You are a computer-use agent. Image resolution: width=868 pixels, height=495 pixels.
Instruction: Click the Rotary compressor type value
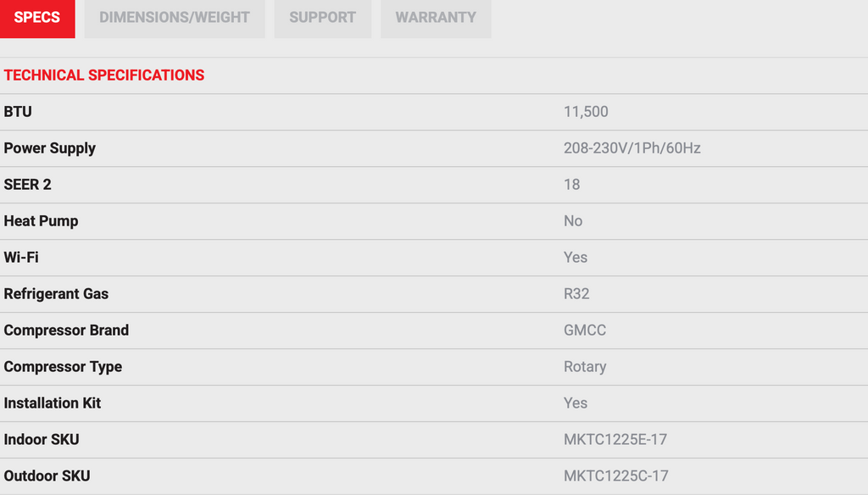point(584,366)
